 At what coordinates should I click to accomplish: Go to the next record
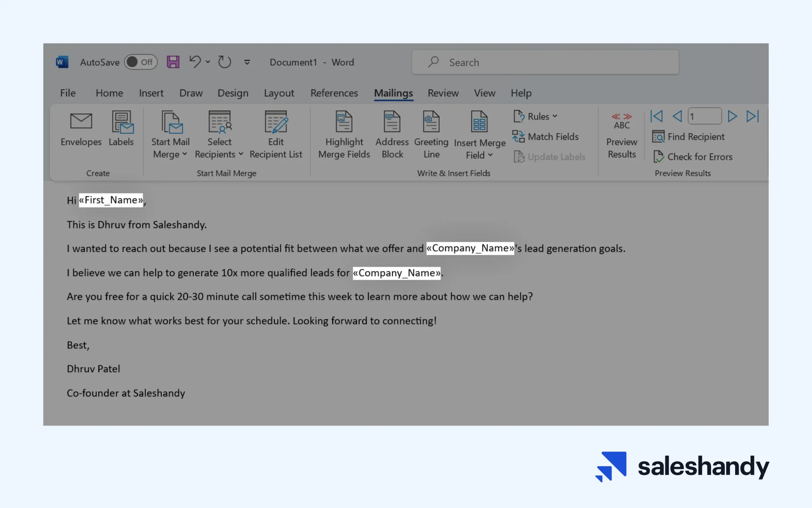[x=732, y=116]
